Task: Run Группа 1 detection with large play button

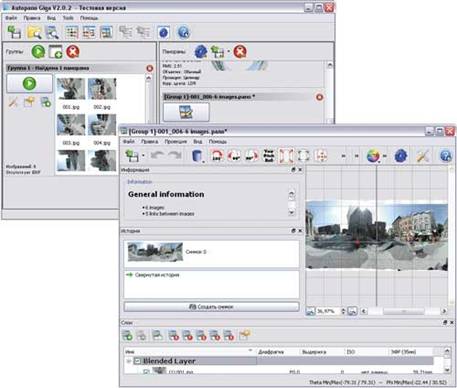Action: (29, 83)
